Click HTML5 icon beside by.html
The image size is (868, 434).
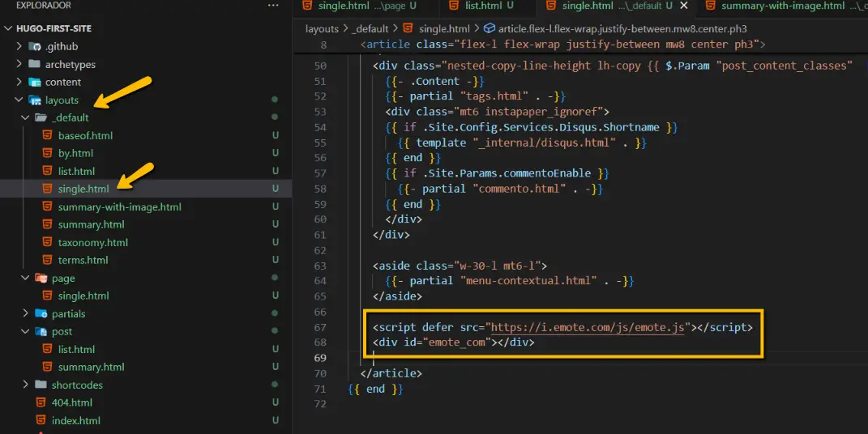click(48, 153)
